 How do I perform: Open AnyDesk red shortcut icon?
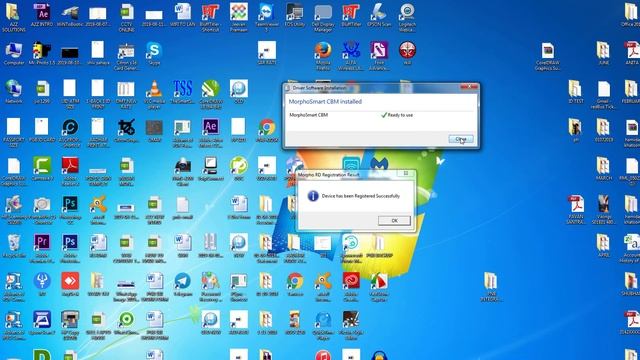[x=70, y=284]
